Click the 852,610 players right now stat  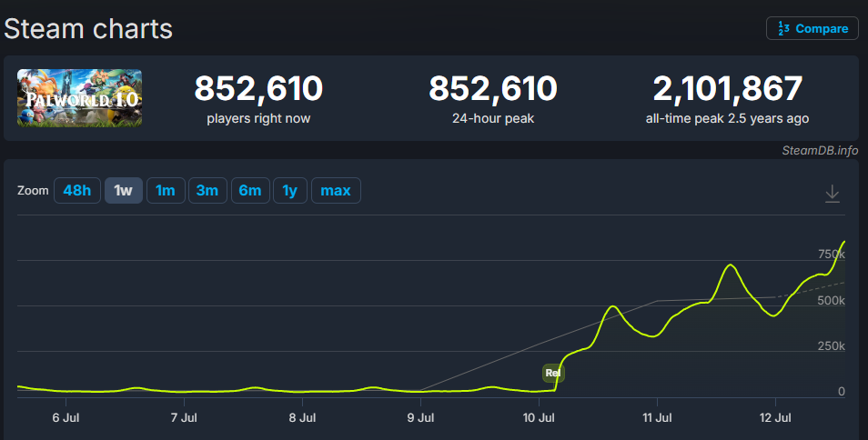258,98
